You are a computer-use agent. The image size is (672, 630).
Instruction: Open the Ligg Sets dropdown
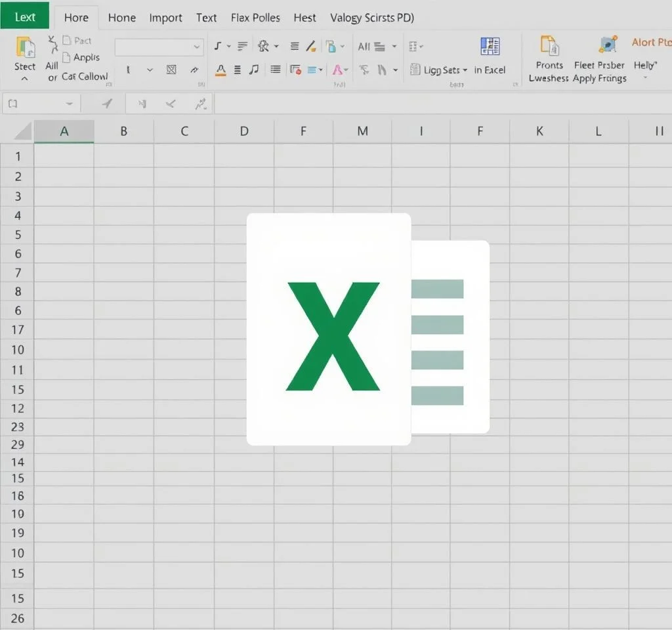(465, 70)
